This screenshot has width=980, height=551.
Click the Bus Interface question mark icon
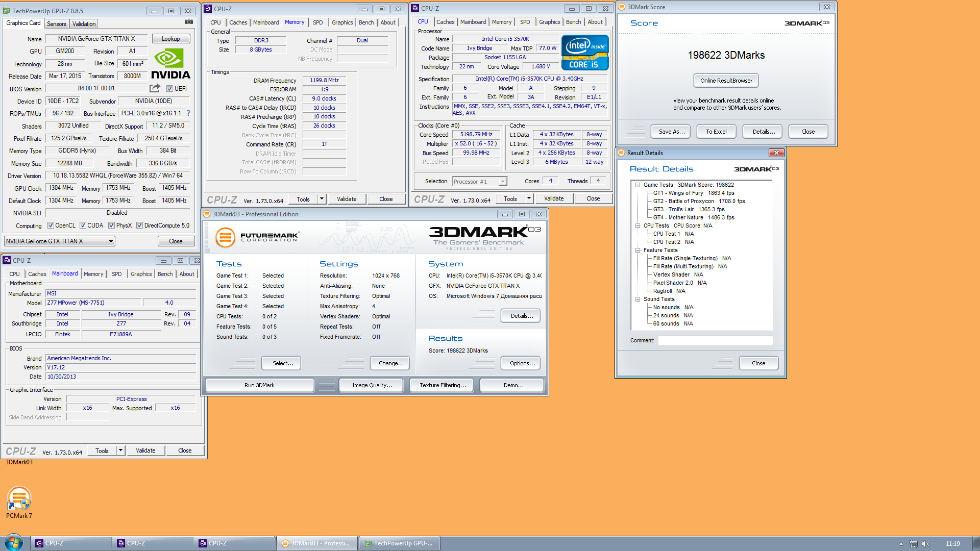(x=188, y=113)
